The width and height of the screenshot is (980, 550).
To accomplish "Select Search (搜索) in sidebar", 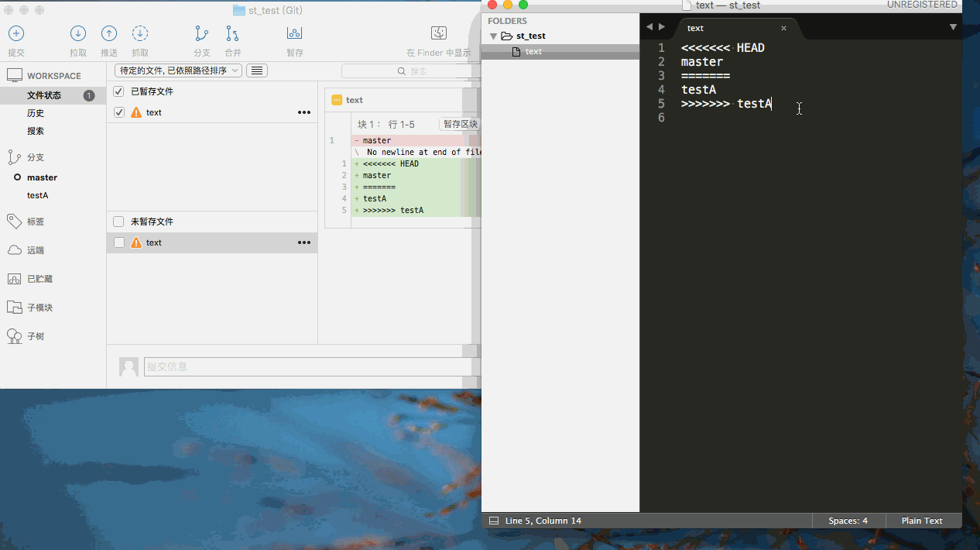I will tap(36, 131).
